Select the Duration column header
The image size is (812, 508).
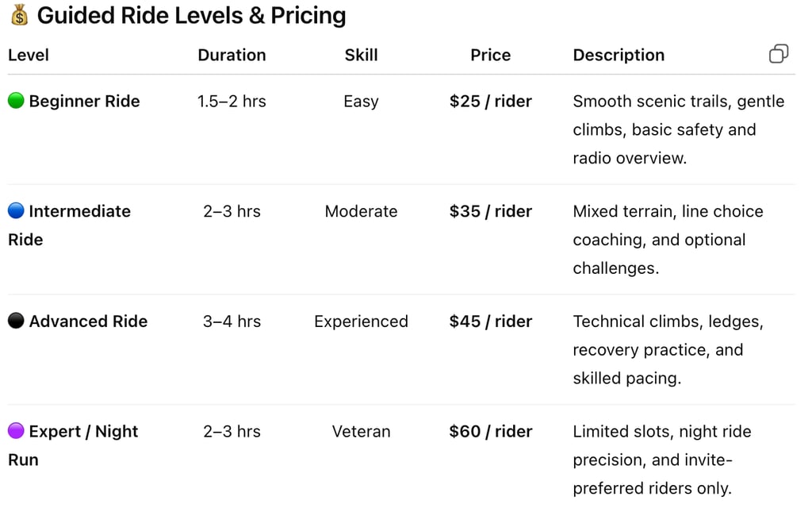click(x=232, y=55)
